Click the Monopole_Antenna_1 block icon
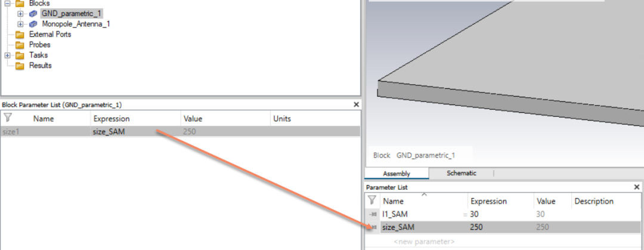 pos(33,24)
